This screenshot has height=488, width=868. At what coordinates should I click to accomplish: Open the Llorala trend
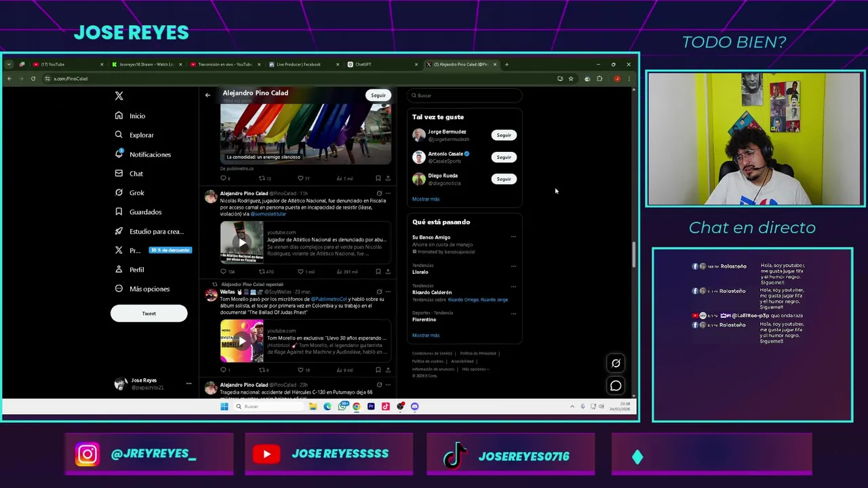pyautogui.click(x=420, y=272)
